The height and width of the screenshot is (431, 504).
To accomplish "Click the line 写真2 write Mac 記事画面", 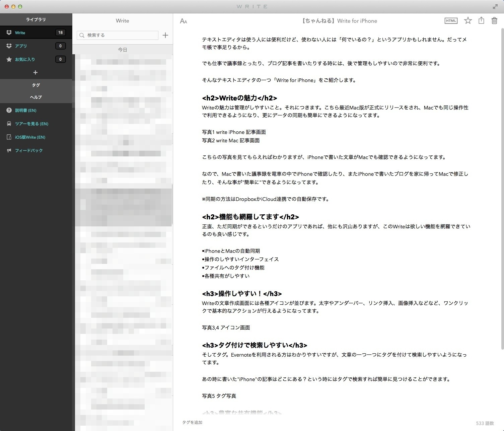I will [x=231, y=140].
